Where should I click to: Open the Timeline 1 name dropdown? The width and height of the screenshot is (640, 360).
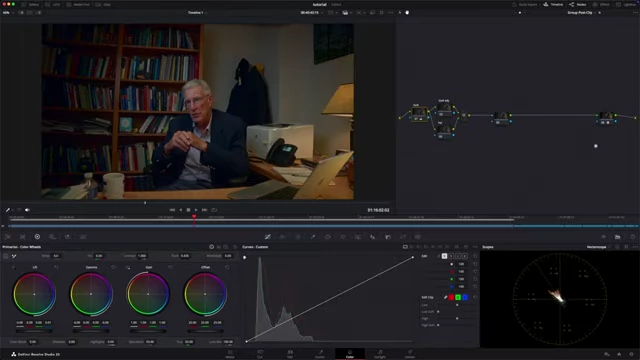(x=197, y=13)
